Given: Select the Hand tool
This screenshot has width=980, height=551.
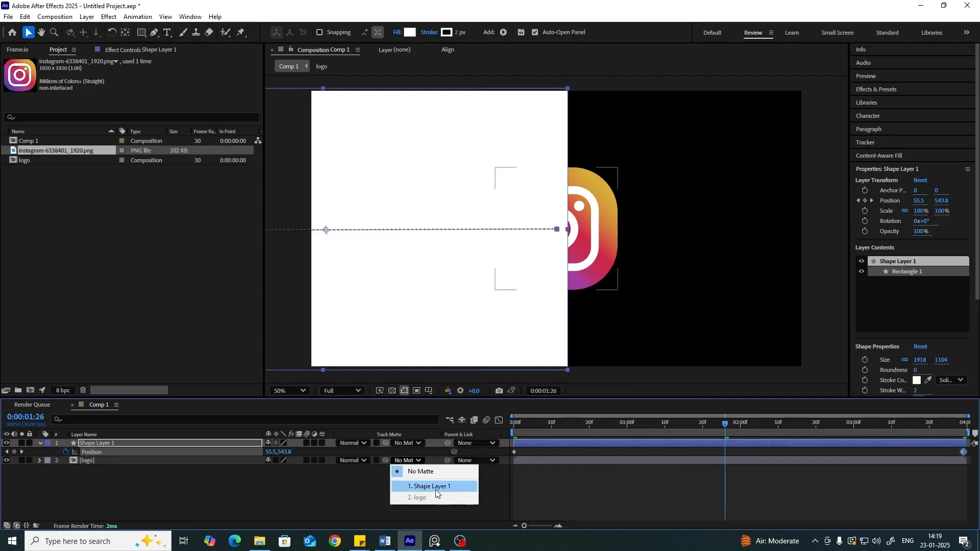Looking at the screenshot, I should (41, 33).
